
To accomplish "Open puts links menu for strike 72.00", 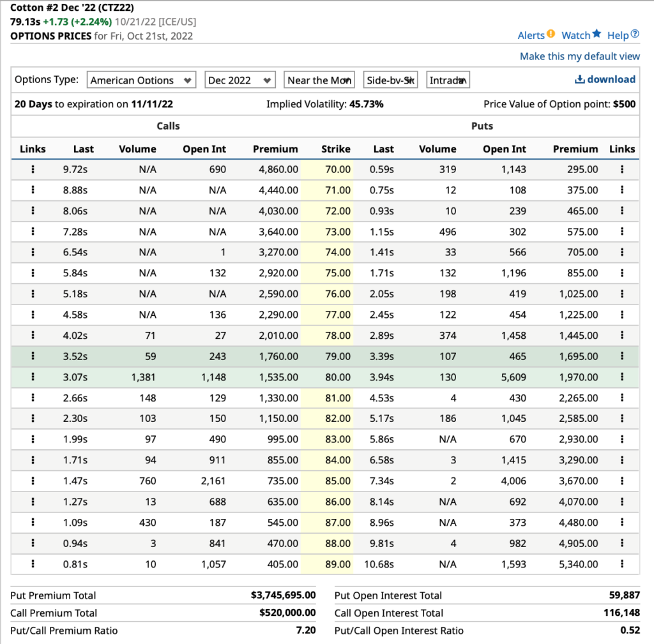I will pos(622,211).
